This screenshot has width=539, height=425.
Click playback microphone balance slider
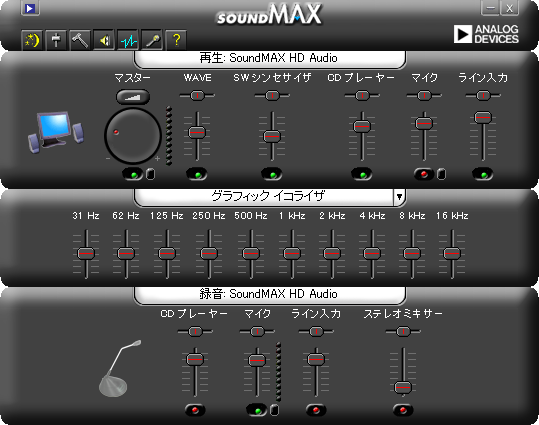424,95
